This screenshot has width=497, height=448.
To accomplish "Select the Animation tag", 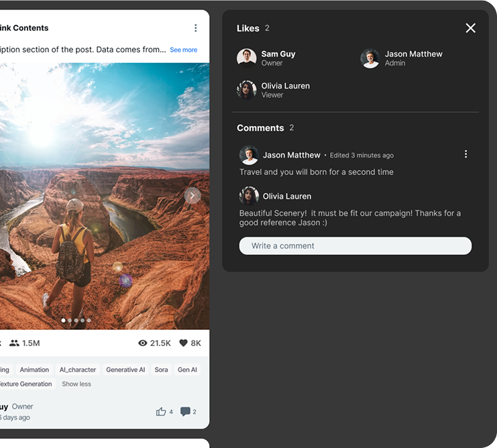I will tap(34, 370).
